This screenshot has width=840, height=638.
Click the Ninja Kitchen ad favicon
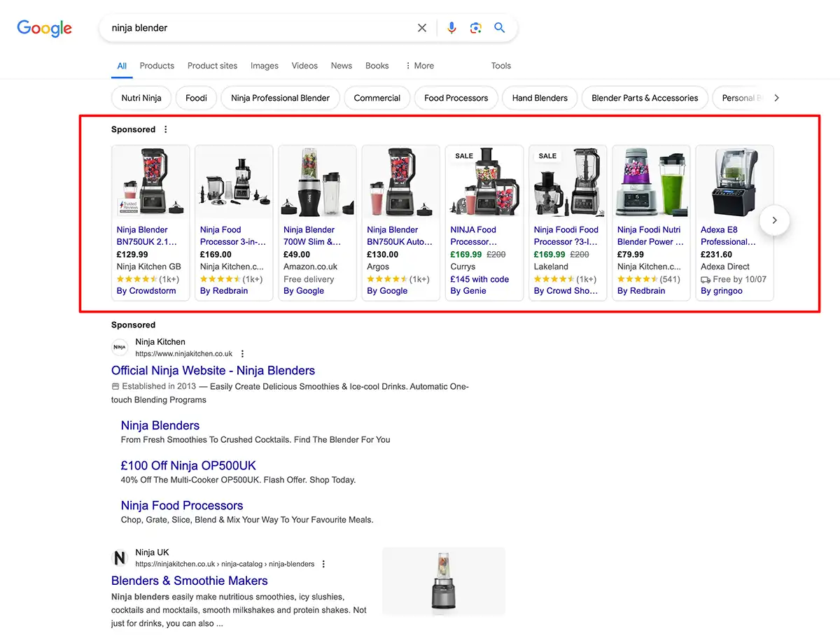point(120,348)
